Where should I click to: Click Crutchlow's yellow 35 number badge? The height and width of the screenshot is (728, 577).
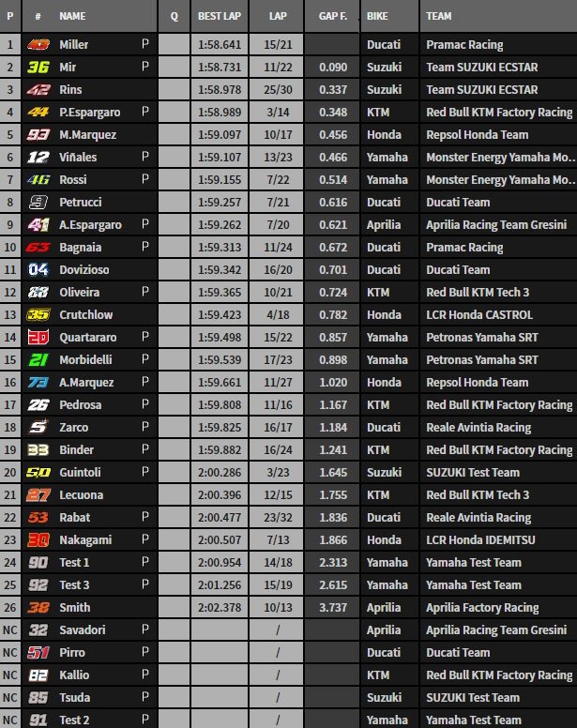38,315
